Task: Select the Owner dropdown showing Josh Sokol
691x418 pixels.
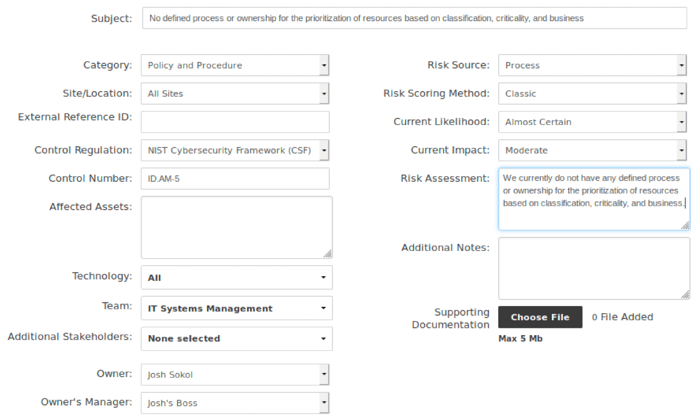Action: 235,374
